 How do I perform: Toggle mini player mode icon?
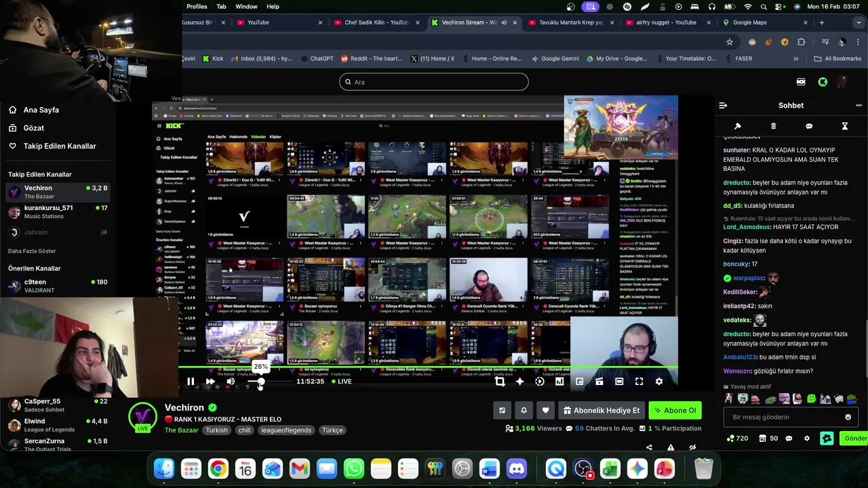coord(599,382)
